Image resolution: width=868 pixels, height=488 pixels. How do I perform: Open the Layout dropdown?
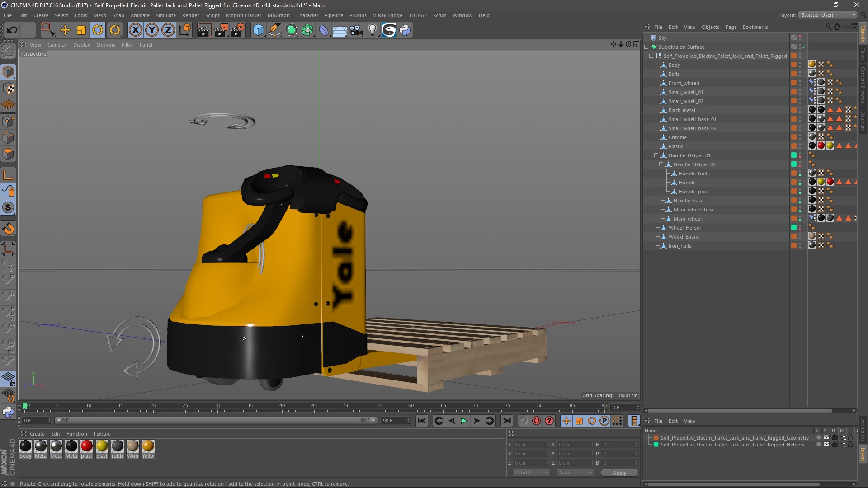[x=828, y=15]
